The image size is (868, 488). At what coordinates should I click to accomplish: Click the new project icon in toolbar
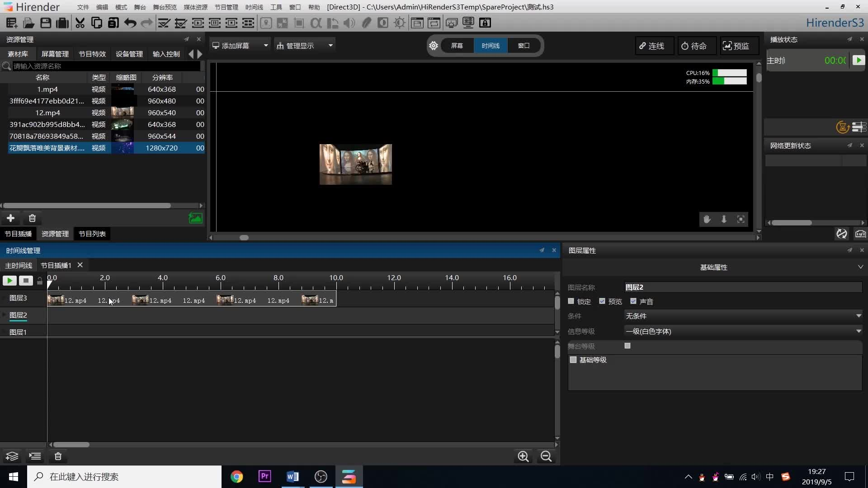coord(12,23)
